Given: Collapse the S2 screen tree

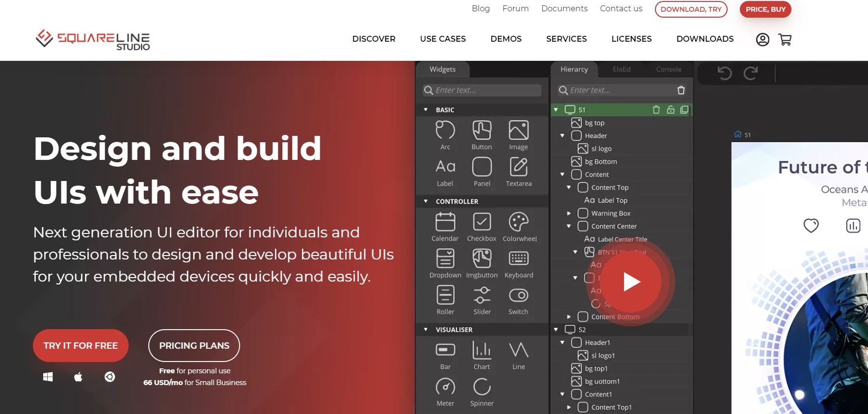Looking at the screenshot, I should click(x=556, y=330).
